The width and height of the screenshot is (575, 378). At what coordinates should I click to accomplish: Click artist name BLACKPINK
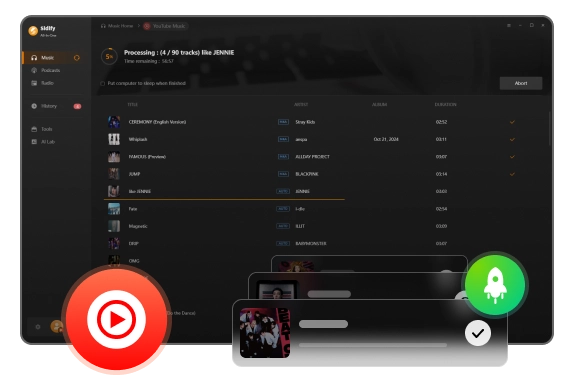tap(307, 174)
